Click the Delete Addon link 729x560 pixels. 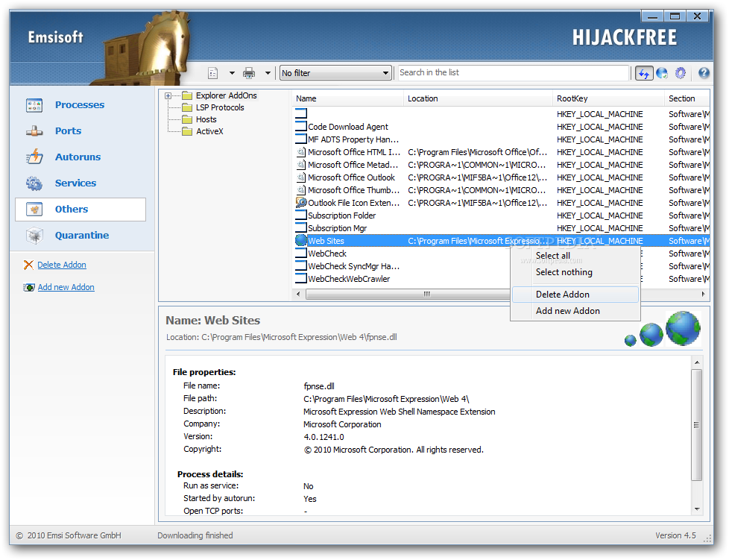click(62, 265)
